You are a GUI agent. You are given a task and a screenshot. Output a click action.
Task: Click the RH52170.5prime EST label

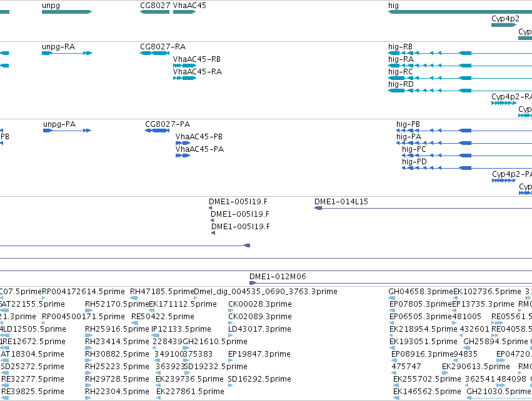[x=117, y=304]
